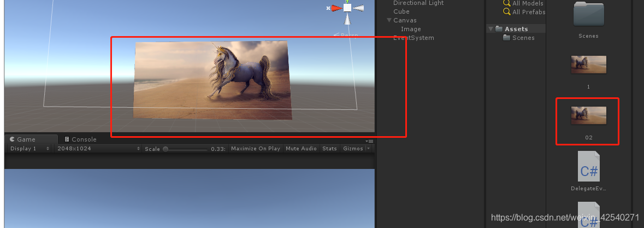Select the Image object under Canvas
The image size is (644, 228).
point(411,29)
